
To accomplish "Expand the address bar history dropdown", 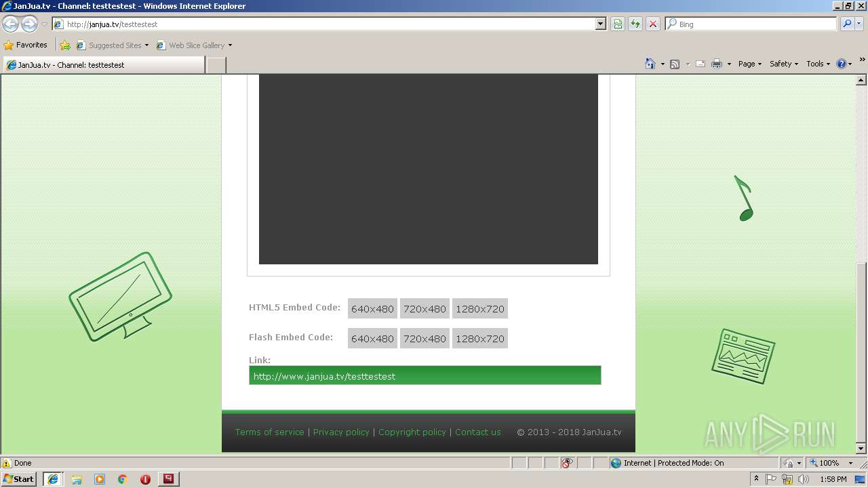I will (x=600, y=24).
